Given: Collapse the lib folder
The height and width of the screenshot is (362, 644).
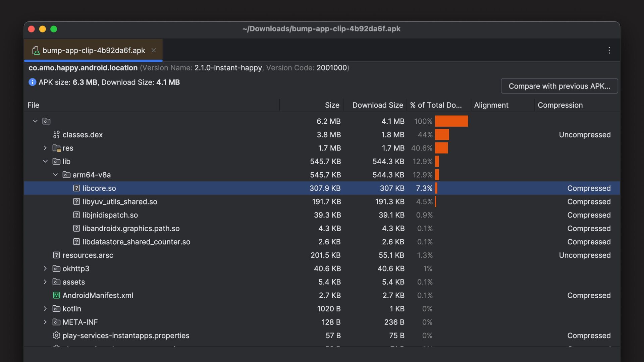Looking at the screenshot, I should click(45, 161).
